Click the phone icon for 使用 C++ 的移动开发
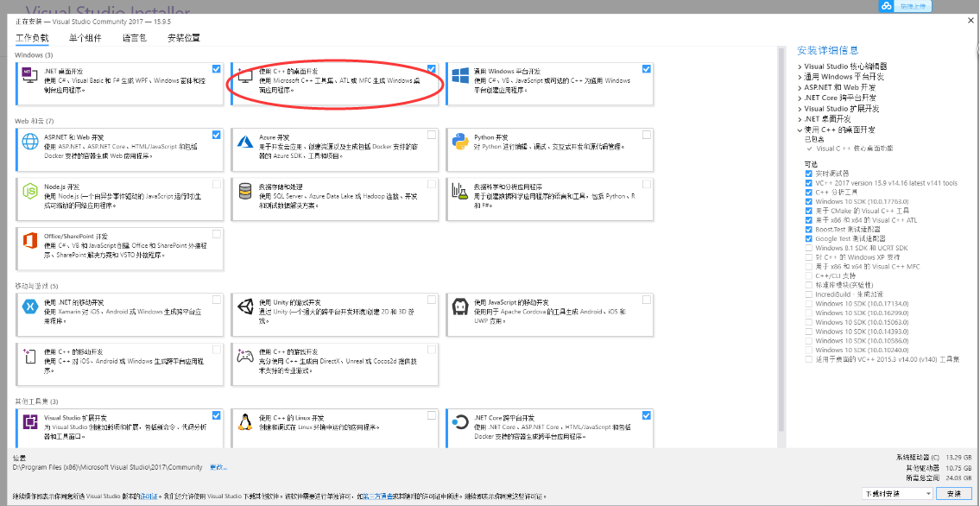 pyautogui.click(x=29, y=356)
